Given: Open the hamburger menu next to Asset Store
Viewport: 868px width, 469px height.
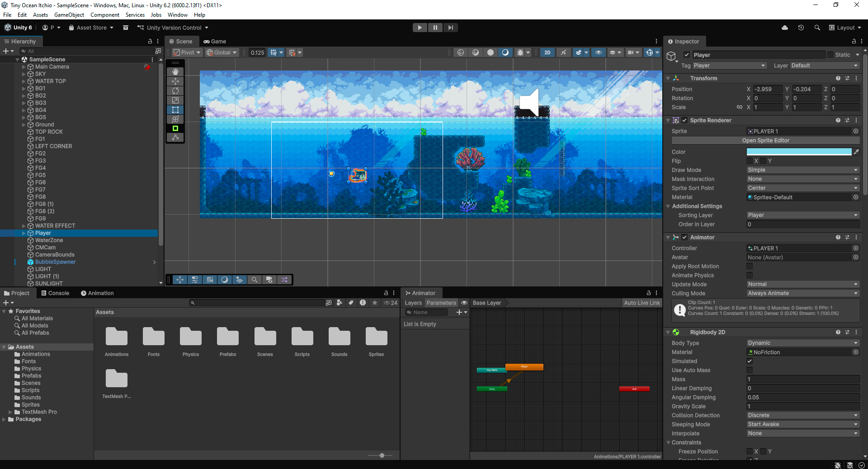Looking at the screenshot, I should pyautogui.click(x=126, y=28).
